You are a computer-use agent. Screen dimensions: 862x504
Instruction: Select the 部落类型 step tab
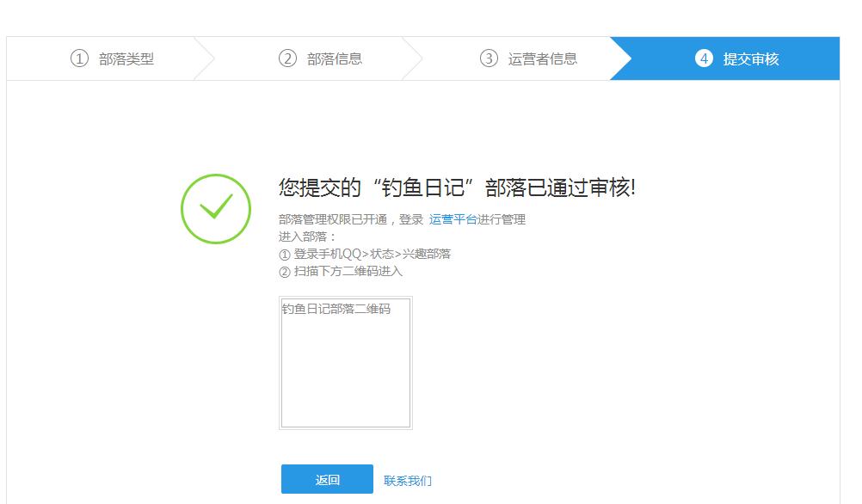[x=112, y=58]
